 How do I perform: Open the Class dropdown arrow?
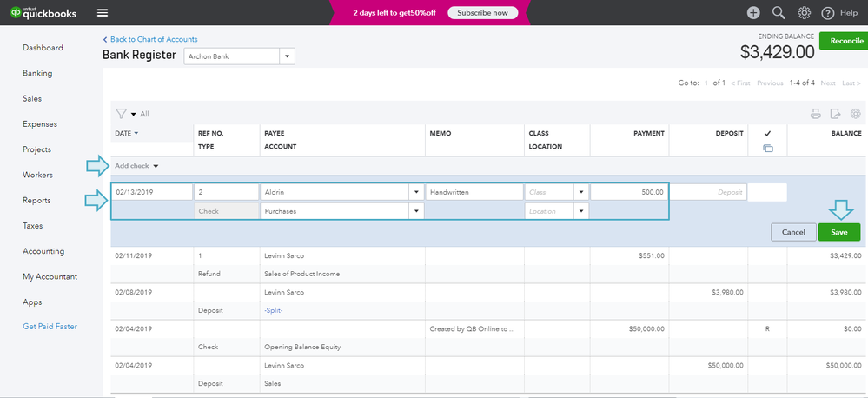[x=580, y=192]
